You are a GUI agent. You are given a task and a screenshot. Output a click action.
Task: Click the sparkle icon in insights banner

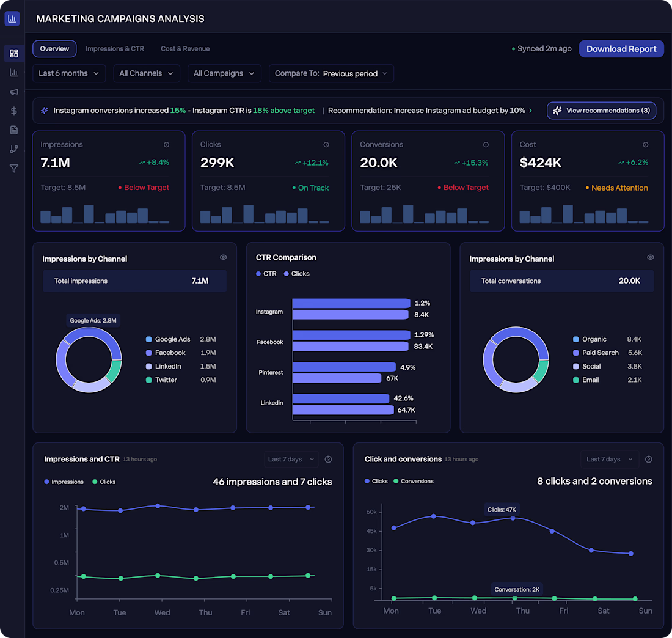44,111
